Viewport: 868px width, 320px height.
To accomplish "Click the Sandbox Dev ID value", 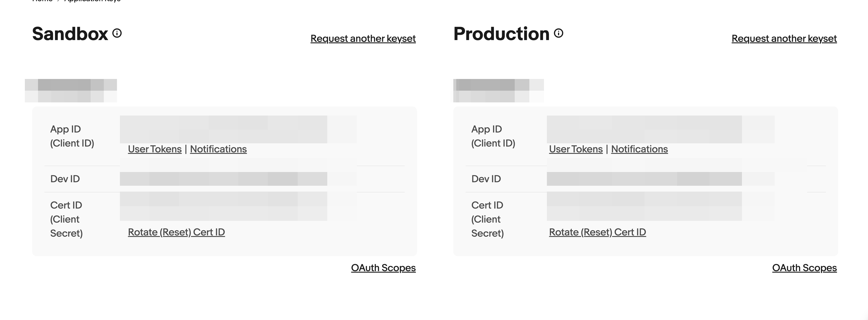I will 223,179.
